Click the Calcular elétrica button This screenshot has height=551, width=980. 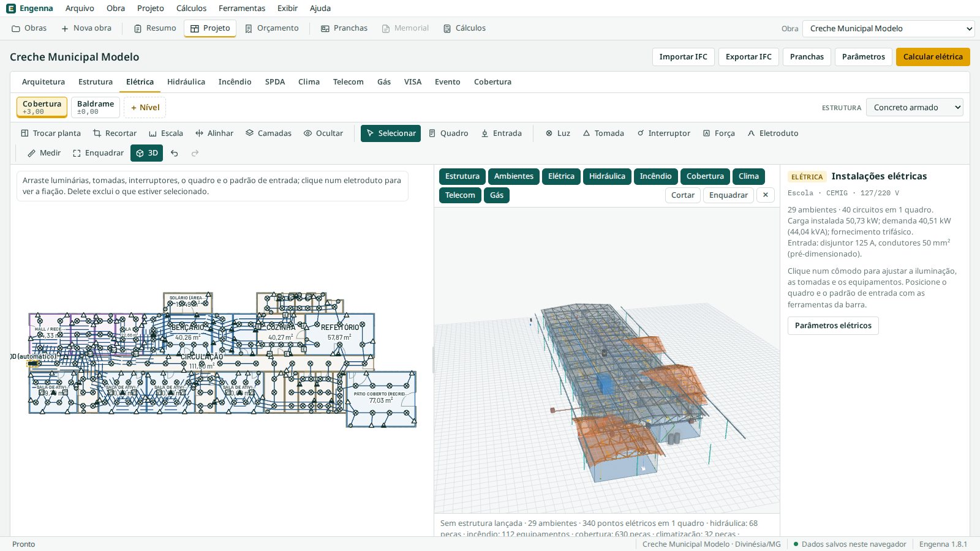click(933, 57)
